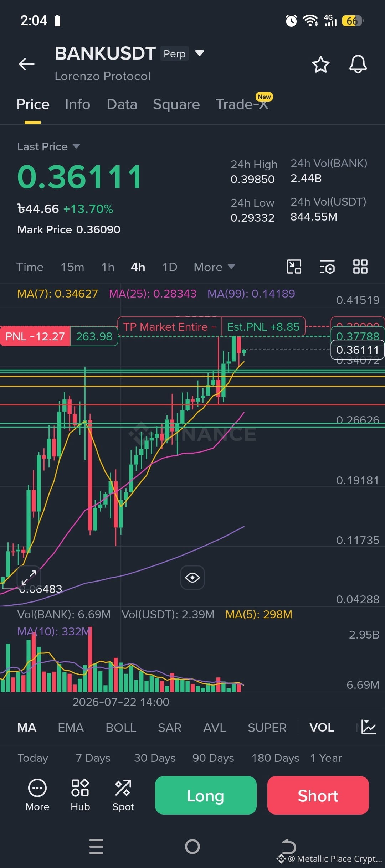Open the Hub icon
The image size is (385, 868).
click(80, 795)
